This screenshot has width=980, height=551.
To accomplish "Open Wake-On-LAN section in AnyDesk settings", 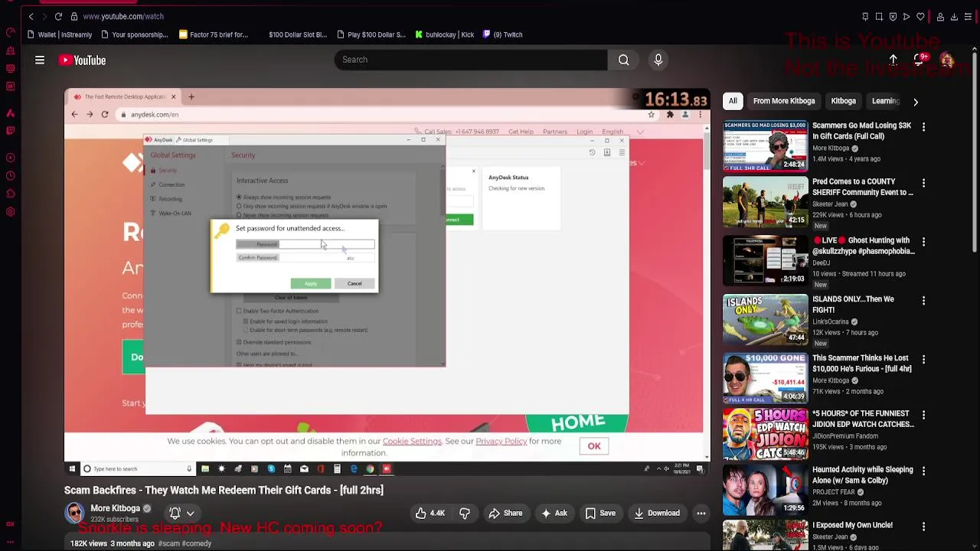I will point(171,214).
